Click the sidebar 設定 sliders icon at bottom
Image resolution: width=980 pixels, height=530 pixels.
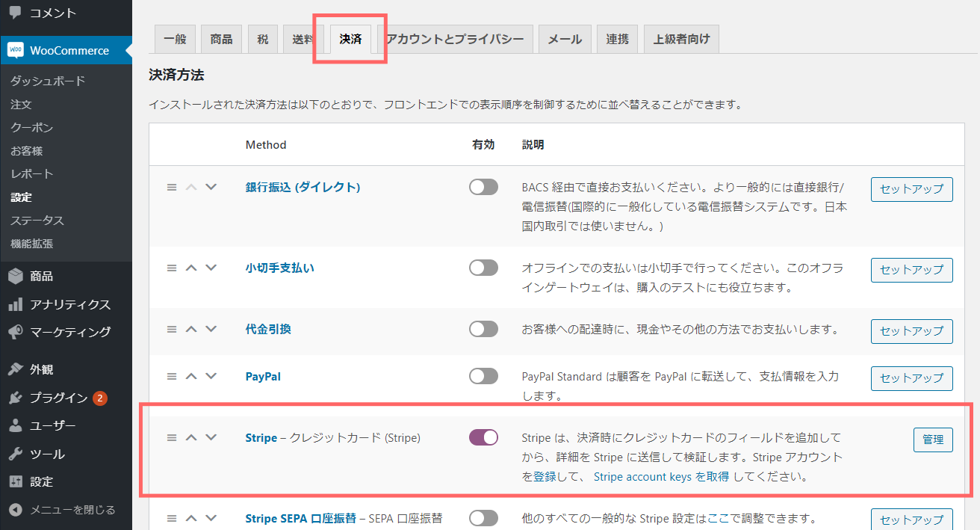[x=16, y=482]
